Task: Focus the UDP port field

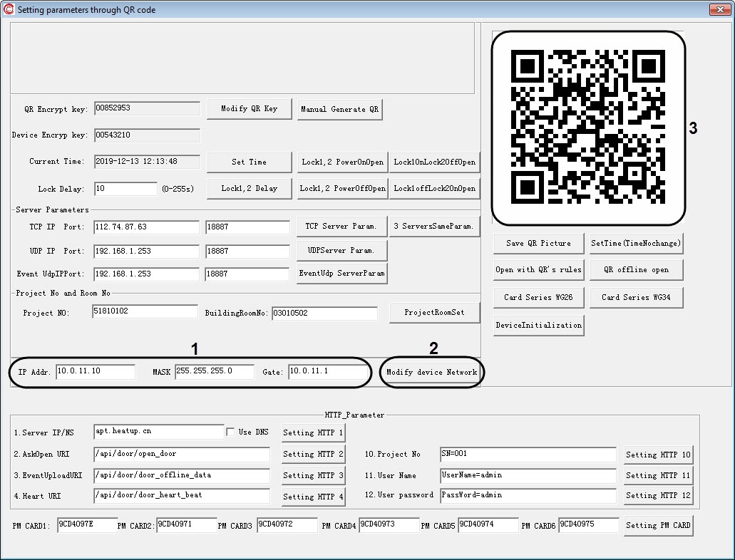Action: click(x=247, y=252)
